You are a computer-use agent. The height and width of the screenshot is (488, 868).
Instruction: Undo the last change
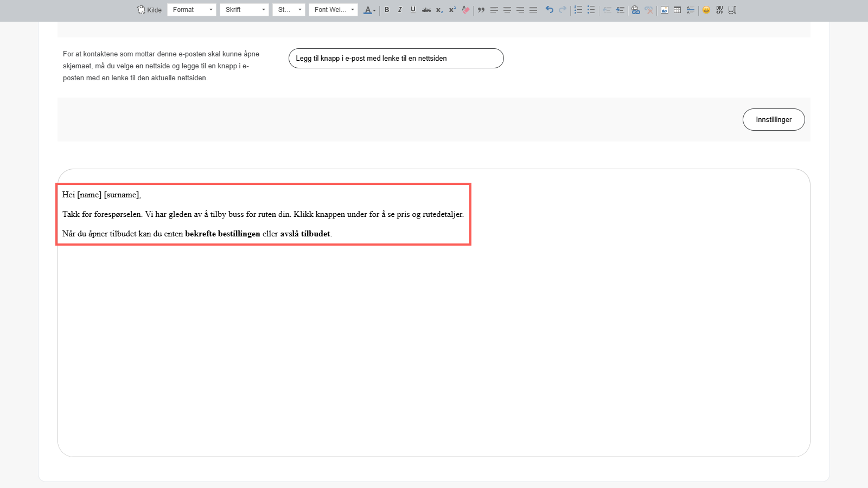coord(550,10)
